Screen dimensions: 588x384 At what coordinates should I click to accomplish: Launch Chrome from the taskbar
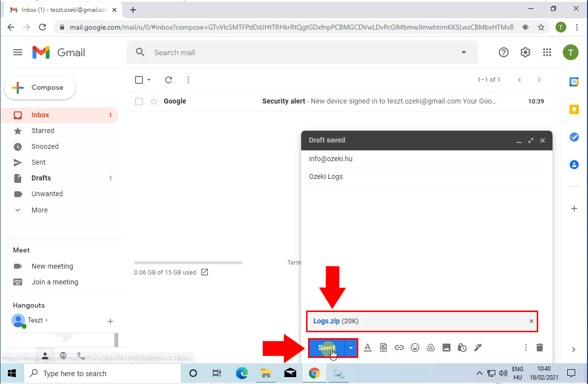click(314, 373)
